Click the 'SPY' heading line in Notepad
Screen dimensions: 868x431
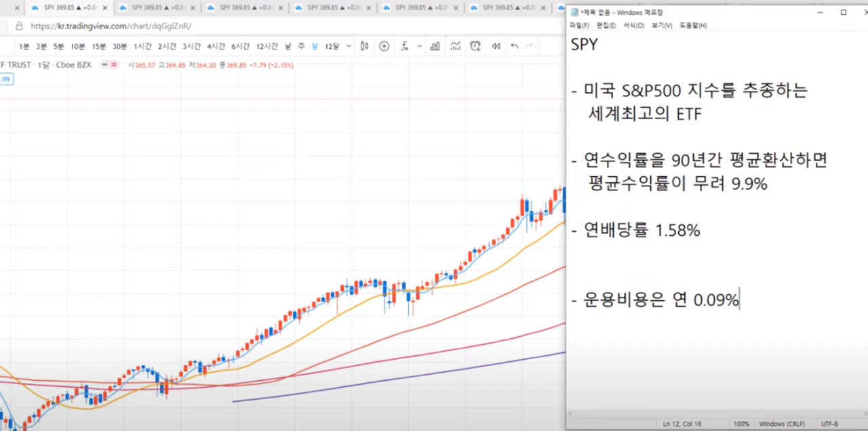[585, 45]
